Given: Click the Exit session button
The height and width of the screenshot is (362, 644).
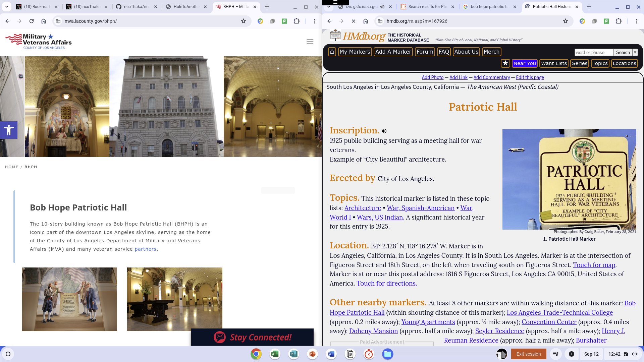Looking at the screenshot, I should tap(528, 354).
